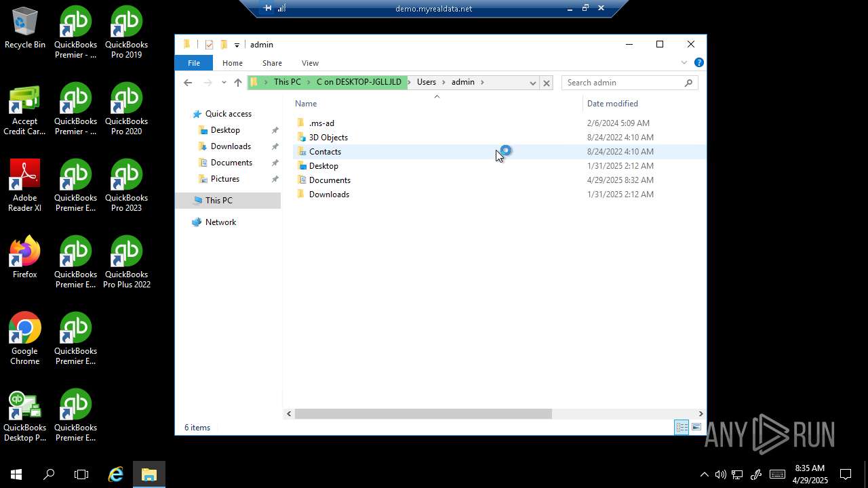868x488 pixels.
Task: Select Desktop folder in file list
Action: pyautogui.click(x=323, y=166)
